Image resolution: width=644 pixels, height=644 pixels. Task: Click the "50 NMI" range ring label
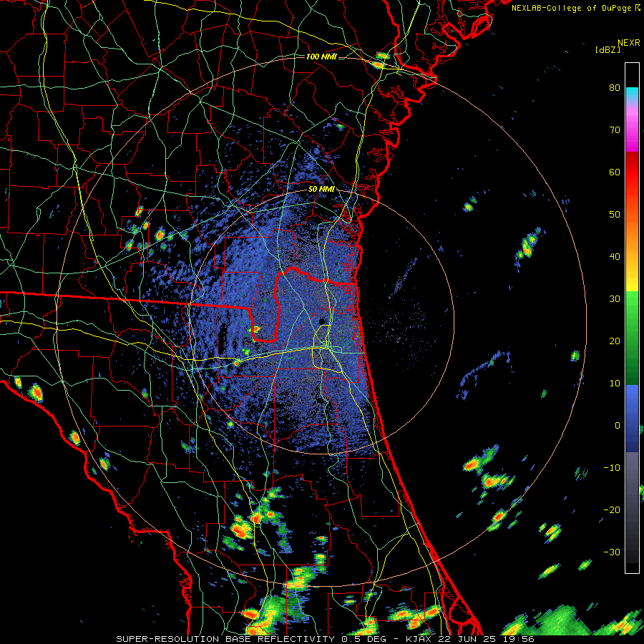point(321,190)
